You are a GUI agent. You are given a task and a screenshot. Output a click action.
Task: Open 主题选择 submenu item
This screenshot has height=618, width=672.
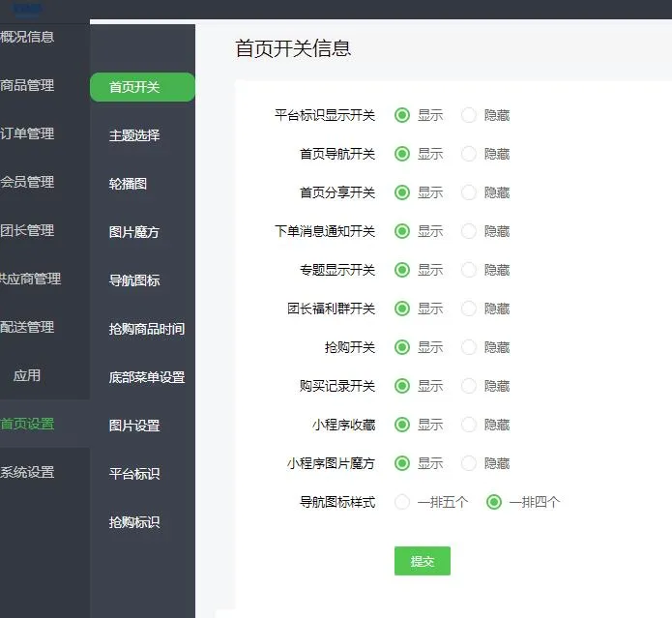tap(134, 135)
